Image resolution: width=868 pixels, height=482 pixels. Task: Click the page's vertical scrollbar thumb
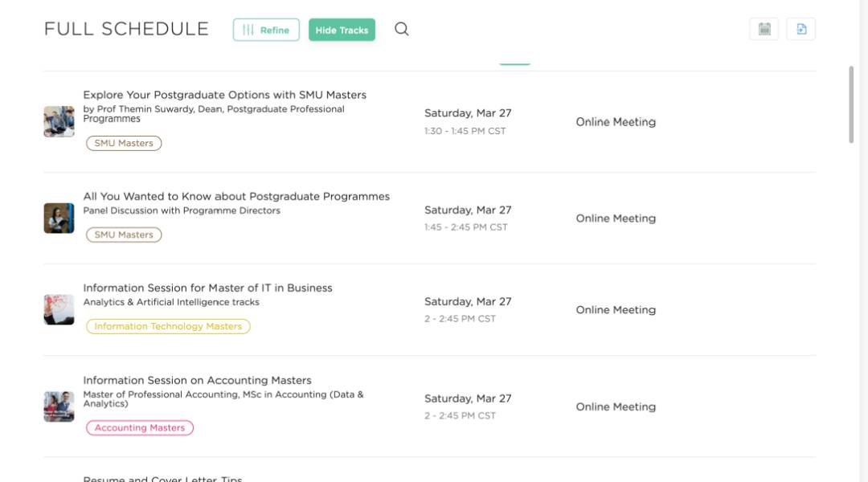pos(851,104)
